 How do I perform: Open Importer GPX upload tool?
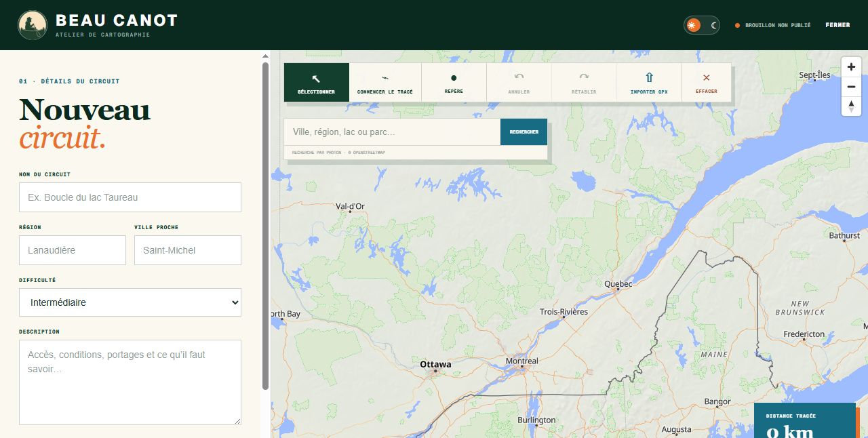point(649,83)
